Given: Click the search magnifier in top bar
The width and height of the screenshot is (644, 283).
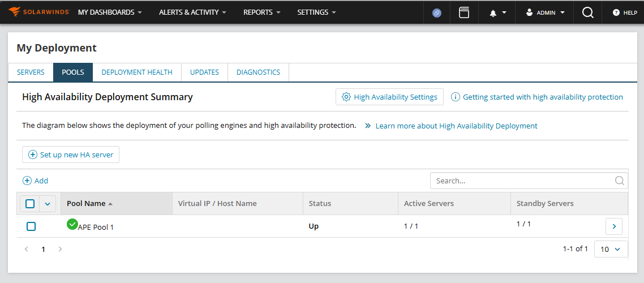Looking at the screenshot, I should click(x=587, y=12).
